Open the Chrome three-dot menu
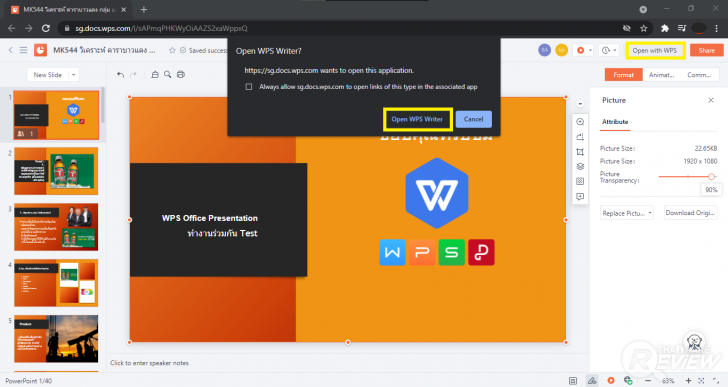The height and width of the screenshot is (387, 728). pyautogui.click(x=716, y=28)
